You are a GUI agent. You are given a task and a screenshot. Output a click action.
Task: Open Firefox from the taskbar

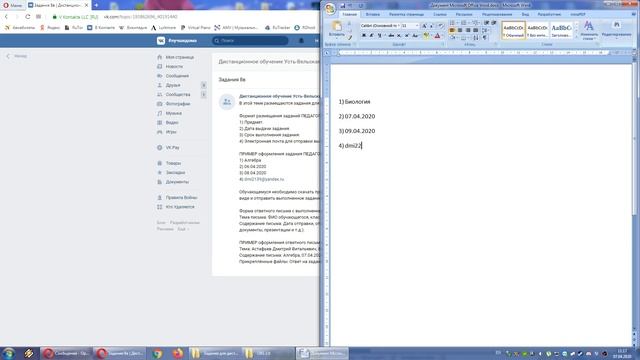pyautogui.click(x=178, y=353)
